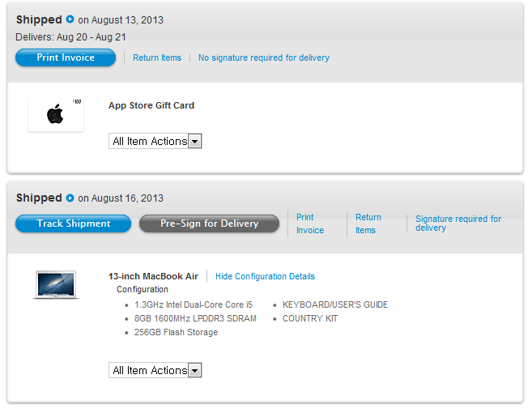Open No signature required for delivery link

click(263, 57)
